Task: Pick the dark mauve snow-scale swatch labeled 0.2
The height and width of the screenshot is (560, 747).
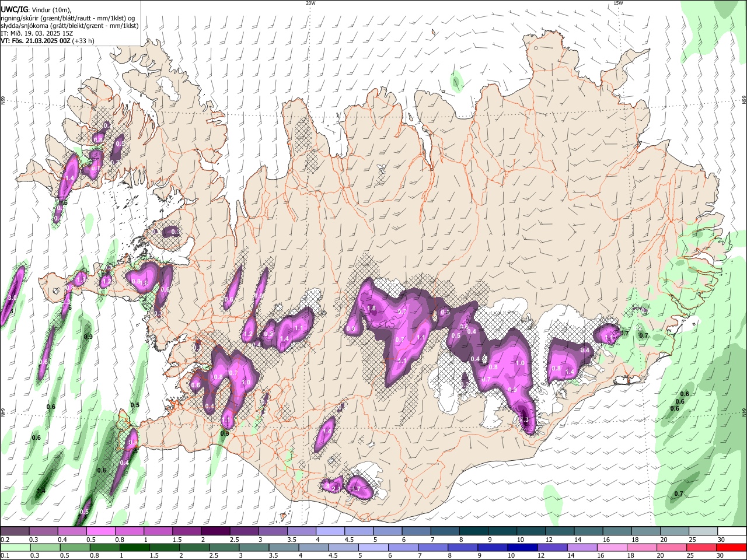Action: (x=15, y=531)
